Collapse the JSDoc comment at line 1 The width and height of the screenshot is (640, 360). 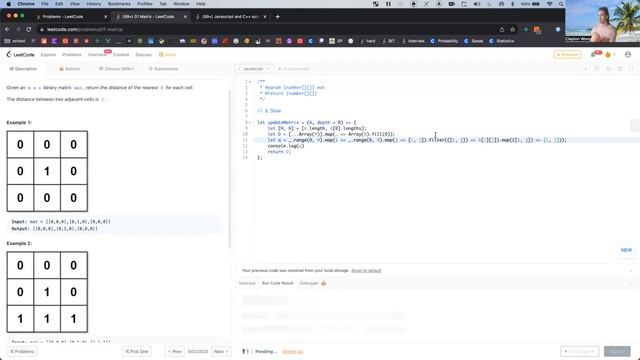tap(250, 82)
